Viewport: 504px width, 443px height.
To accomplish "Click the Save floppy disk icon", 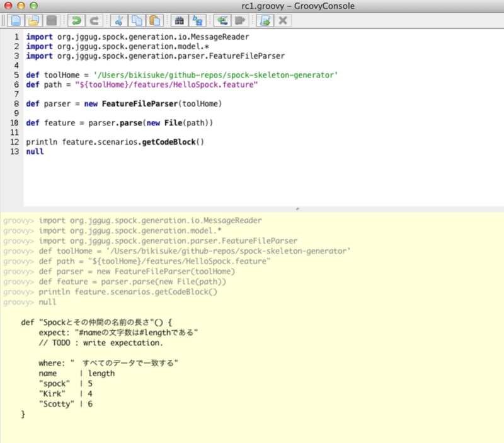I will coord(52,21).
